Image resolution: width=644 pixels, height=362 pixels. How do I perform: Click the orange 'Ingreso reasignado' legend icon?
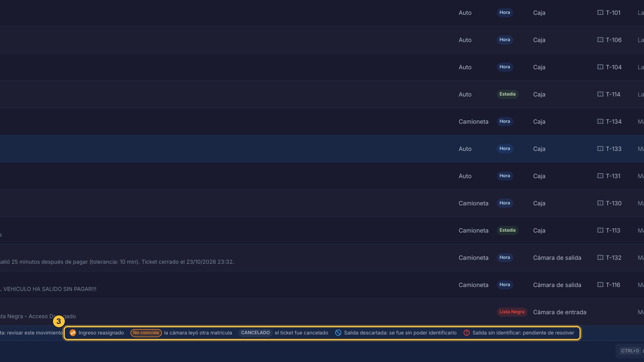73,333
